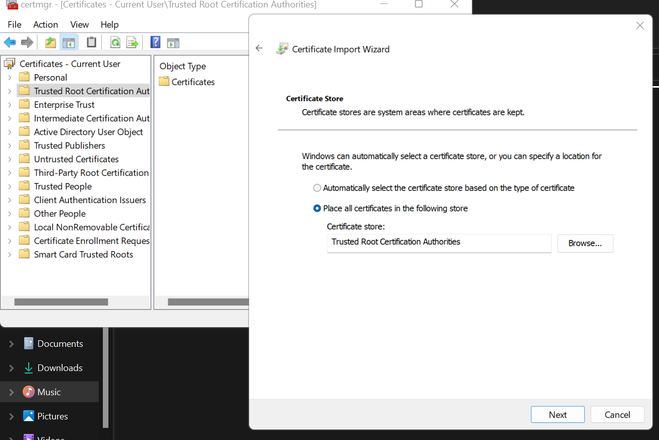Click the Certificate Import Wizard title icon

point(282,49)
